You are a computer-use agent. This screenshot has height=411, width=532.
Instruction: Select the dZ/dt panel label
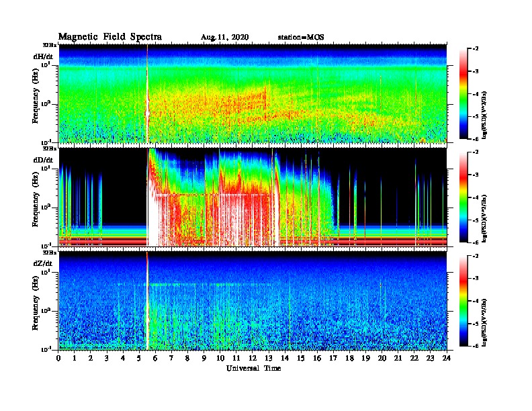click(43, 263)
